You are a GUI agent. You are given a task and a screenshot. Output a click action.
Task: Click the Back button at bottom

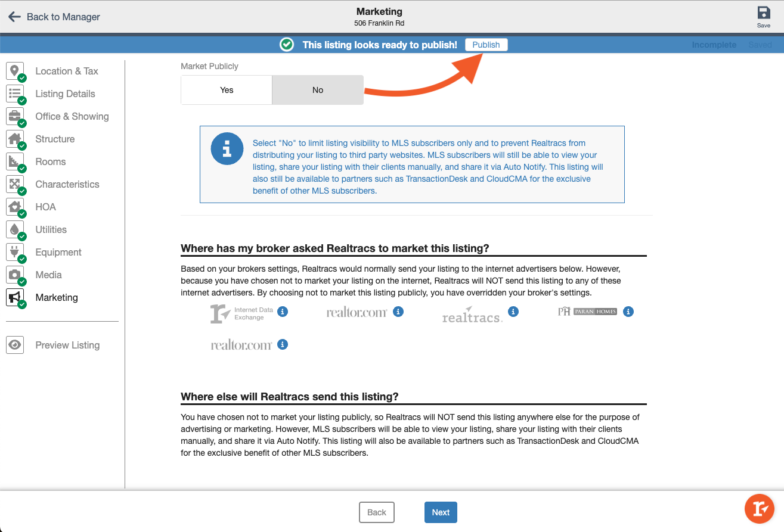377,512
